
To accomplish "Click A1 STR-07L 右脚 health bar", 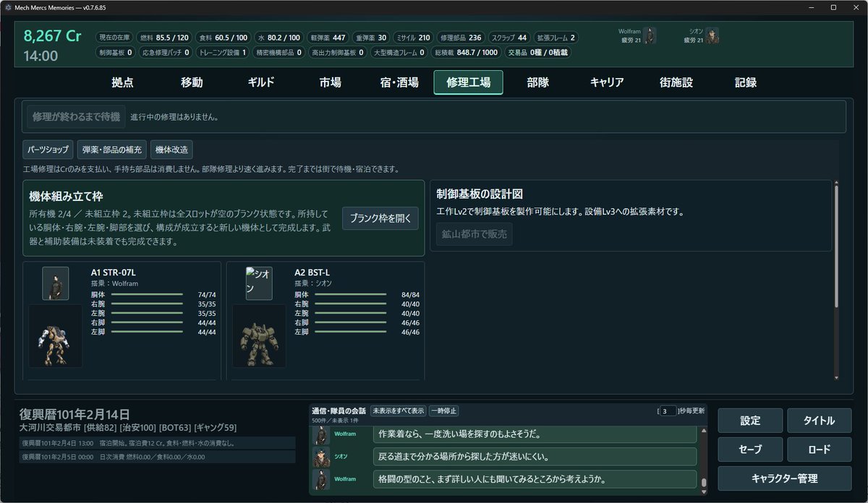I will pos(147,323).
